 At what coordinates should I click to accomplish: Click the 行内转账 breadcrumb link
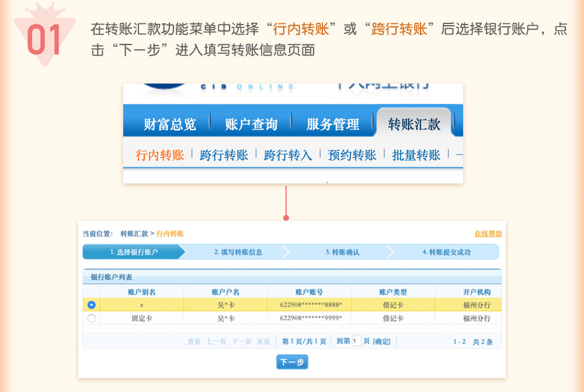click(x=170, y=234)
